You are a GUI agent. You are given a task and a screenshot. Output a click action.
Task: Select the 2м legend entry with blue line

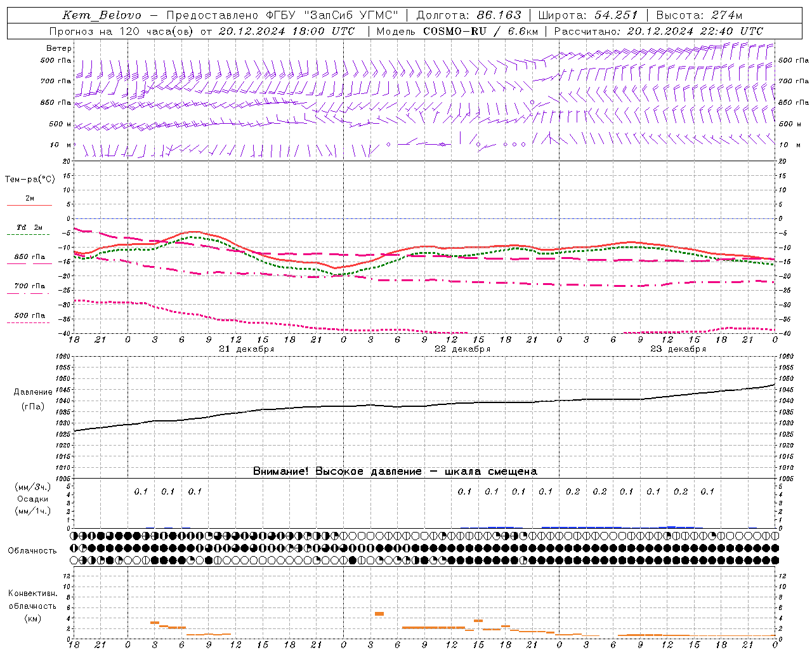29,201
